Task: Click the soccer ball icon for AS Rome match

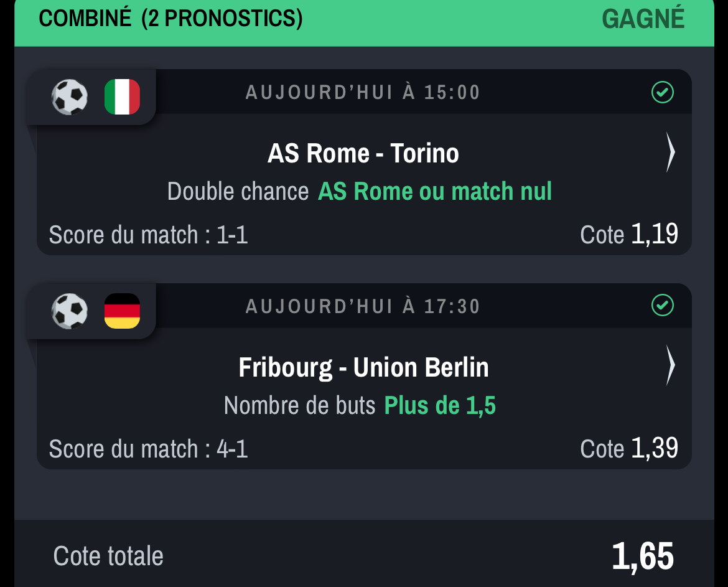Action: coord(70,97)
